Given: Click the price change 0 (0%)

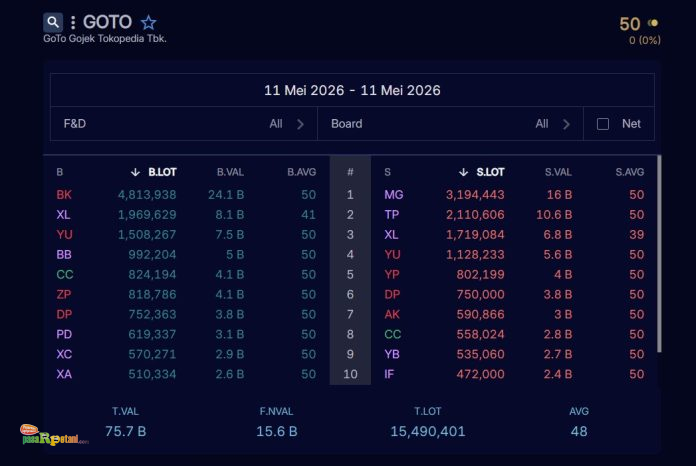Looking at the screenshot, I should (x=645, y=40).
